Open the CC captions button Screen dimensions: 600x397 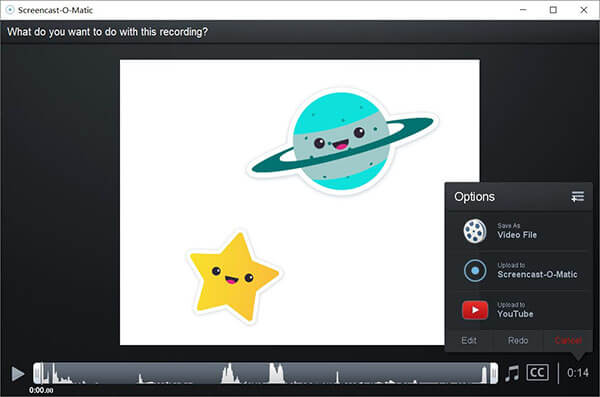537,372
